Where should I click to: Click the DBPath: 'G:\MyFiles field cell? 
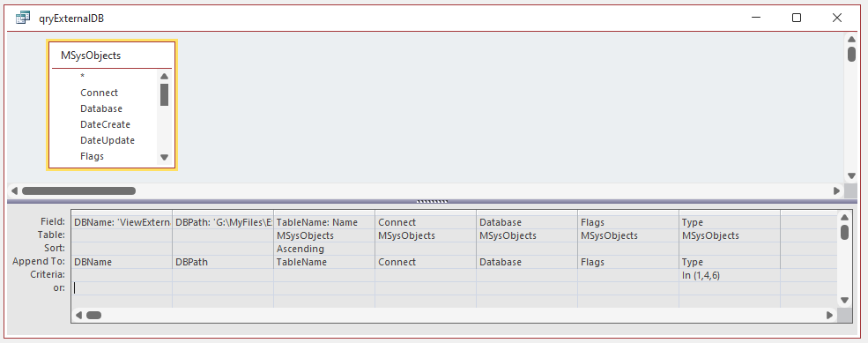click(223, 222)
